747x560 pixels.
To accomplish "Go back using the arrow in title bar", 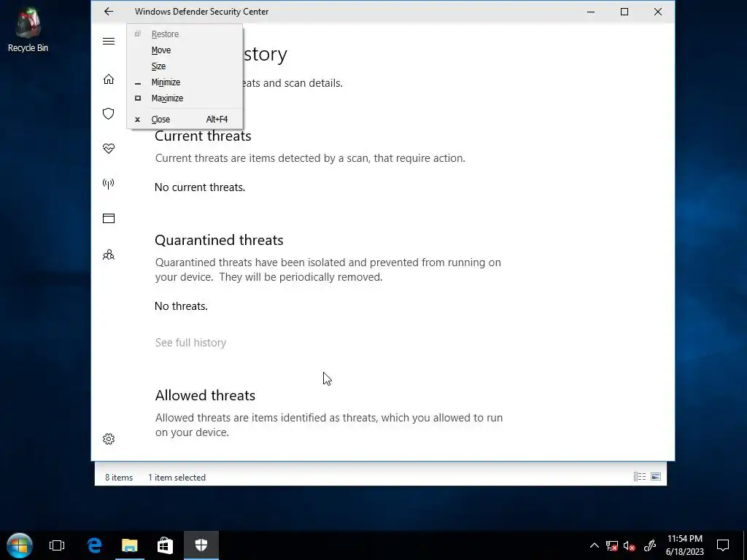I will click(109, 12).
